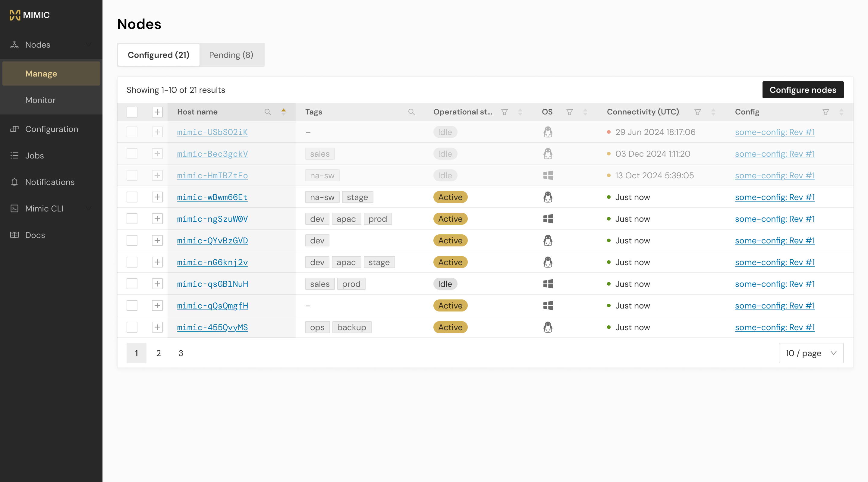The width and height of the screenshot is (868, 482).
Task: Expand all rows via header plus
Action: click(157, 112)
